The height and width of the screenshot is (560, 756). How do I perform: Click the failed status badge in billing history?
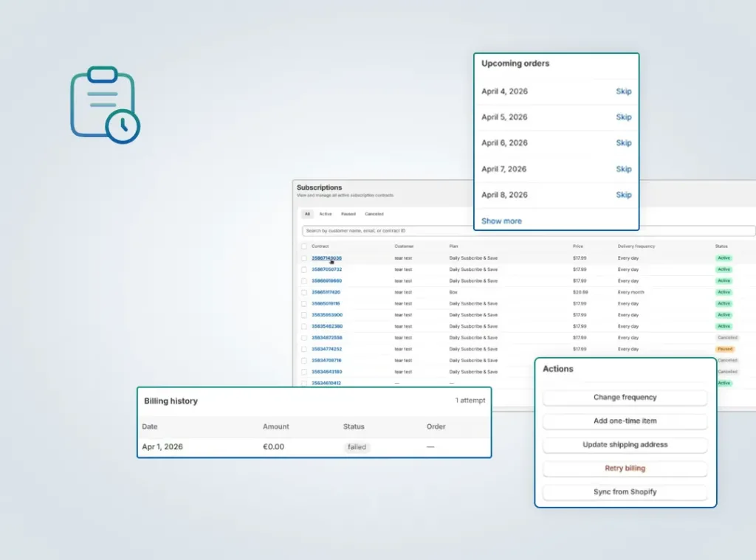[357, 447]
